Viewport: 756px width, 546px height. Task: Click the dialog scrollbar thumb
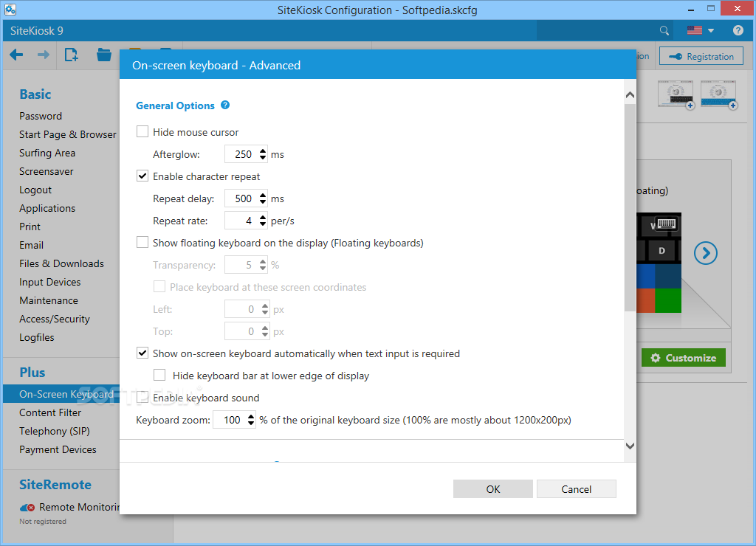(x=630, y=207)
